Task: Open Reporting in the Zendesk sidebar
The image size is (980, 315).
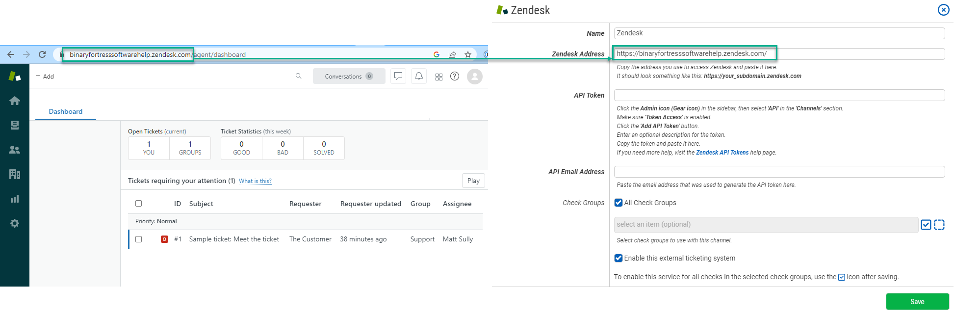Action: pos(15,199)
